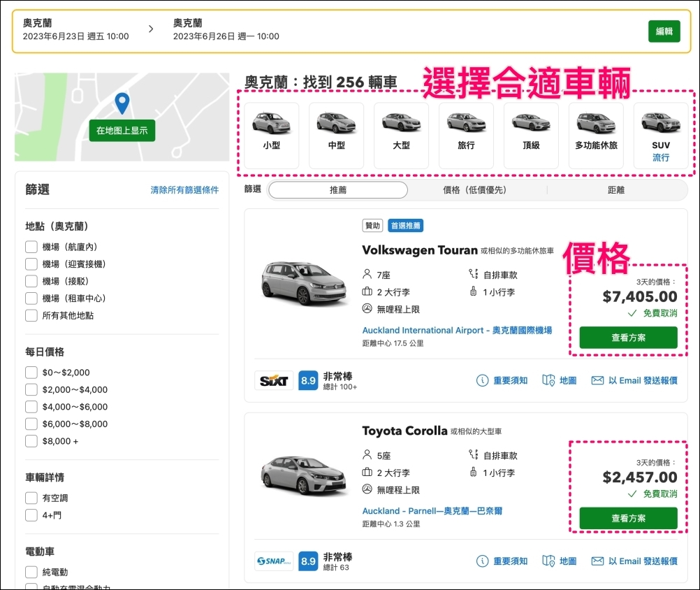Enable the 有空調 vehicle filter

[31, 498]
